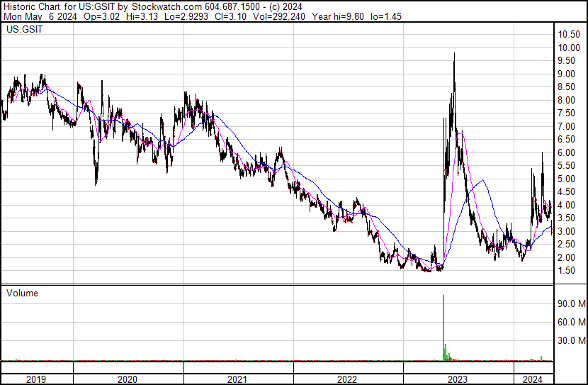
Task: Click the 2023 price spike peak near 9.80
Action: pos(454,55)
